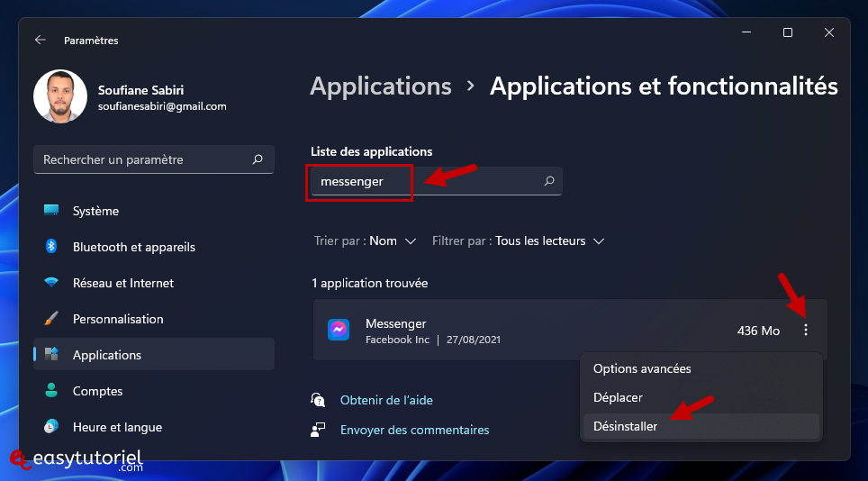The image size is (868, 481).
Task: Click the Réseau et Internet wifi icon
Action: point(51,282)
